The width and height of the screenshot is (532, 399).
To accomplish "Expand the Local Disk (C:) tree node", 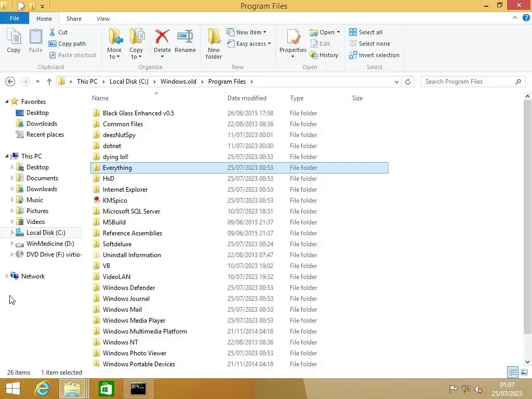I will tap(12, 232).
